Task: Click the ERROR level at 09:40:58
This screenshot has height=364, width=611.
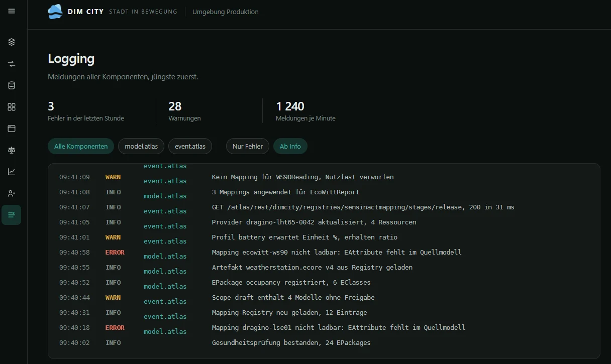Action: 115,252
